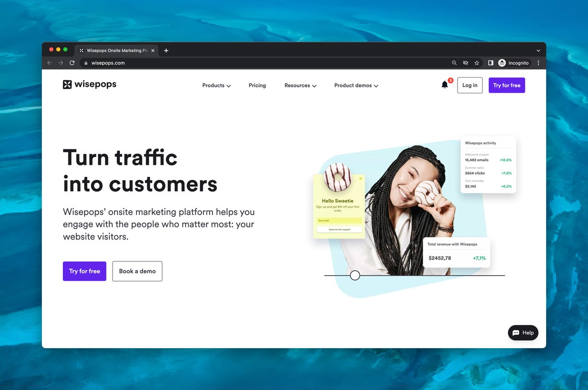Click the Log in button
Viewport: 588px width, 390px height.
click(x=470, y=85)
